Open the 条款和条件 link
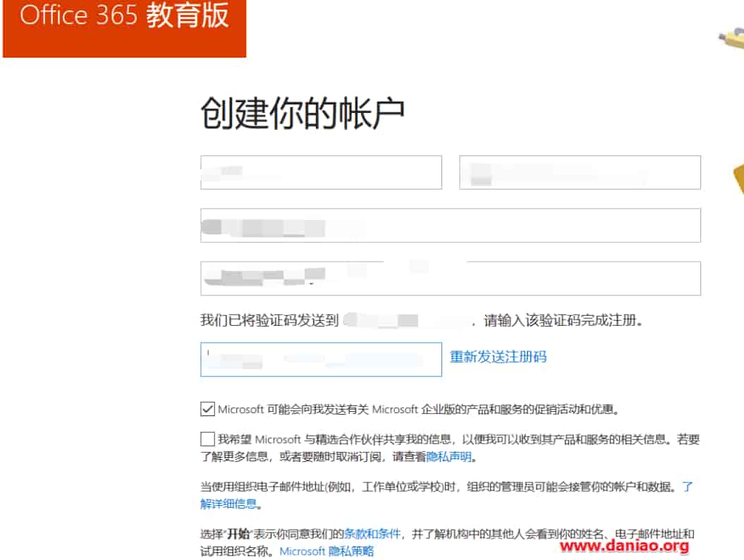744x560 pixels. click(372, 534)
